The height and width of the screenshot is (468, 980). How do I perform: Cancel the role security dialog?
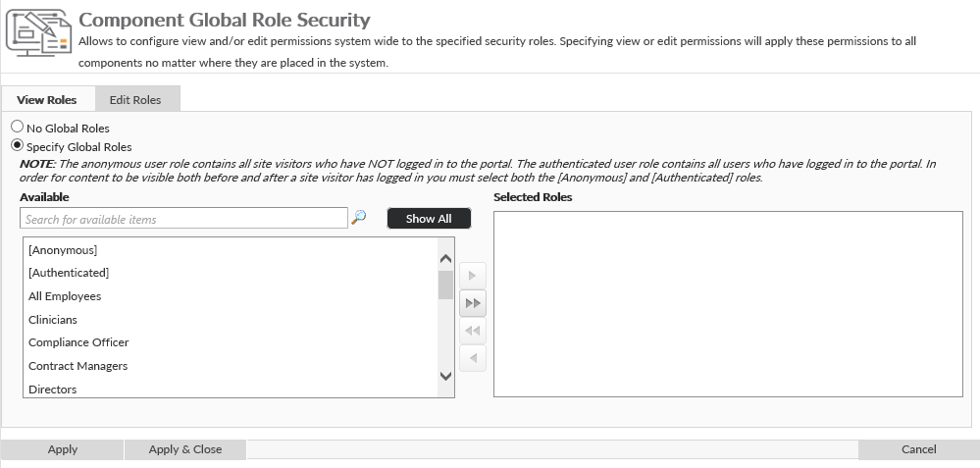[x=918, y=449]
